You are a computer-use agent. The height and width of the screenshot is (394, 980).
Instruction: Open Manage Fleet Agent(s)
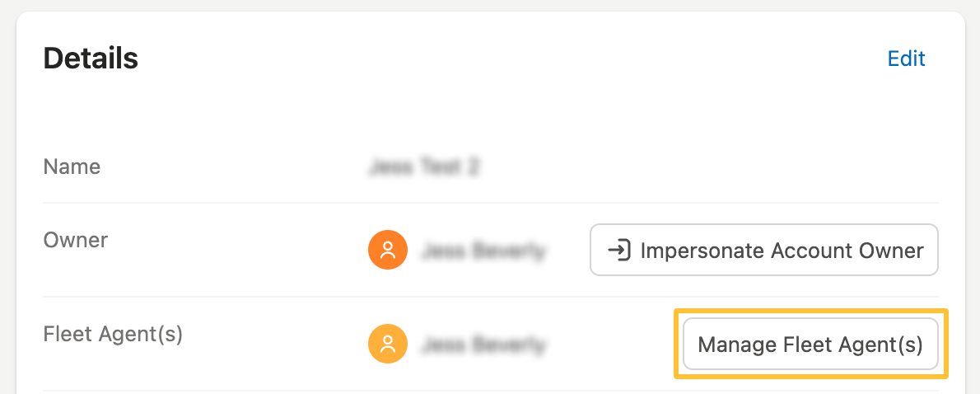coord(810,344)
